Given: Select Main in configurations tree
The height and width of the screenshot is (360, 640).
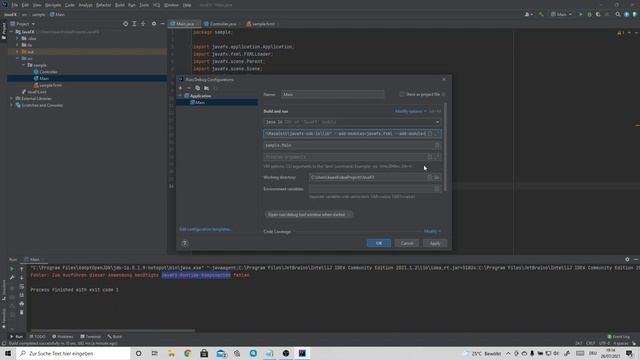Looking at the screenshot, I should click(x=200, y=102).
